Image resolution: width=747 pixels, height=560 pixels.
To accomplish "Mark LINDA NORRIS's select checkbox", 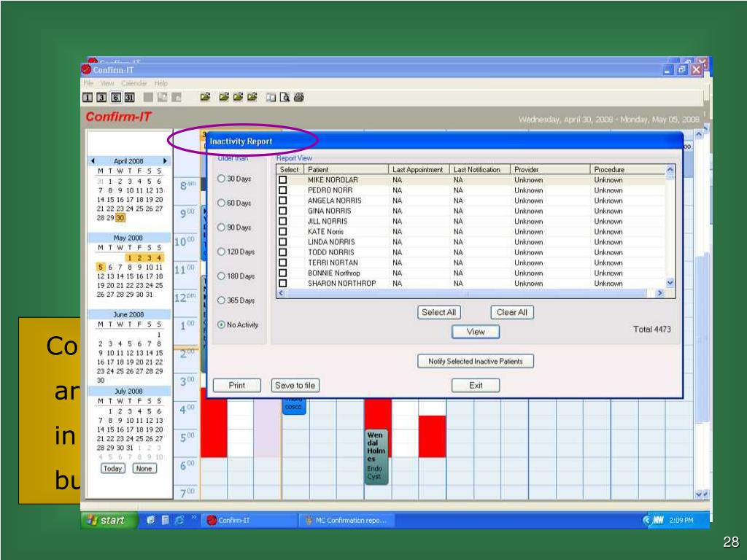I will pyautogui.click(x=282, y=242).
